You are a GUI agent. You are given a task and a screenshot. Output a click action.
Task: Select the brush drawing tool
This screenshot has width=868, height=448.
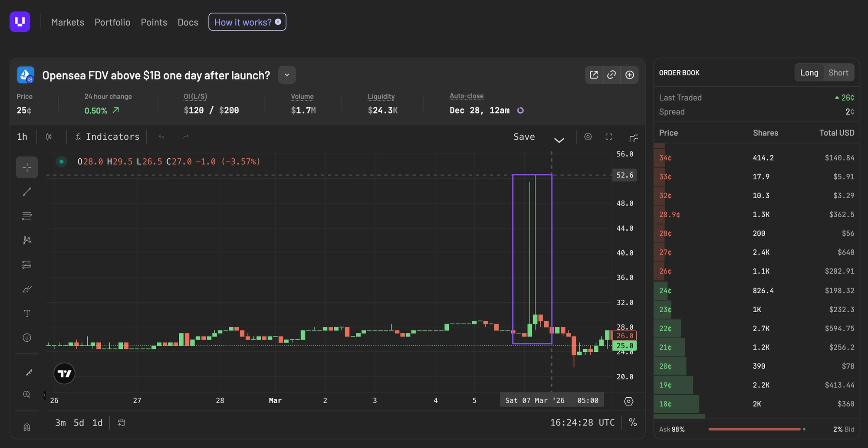tap(27, 289)
